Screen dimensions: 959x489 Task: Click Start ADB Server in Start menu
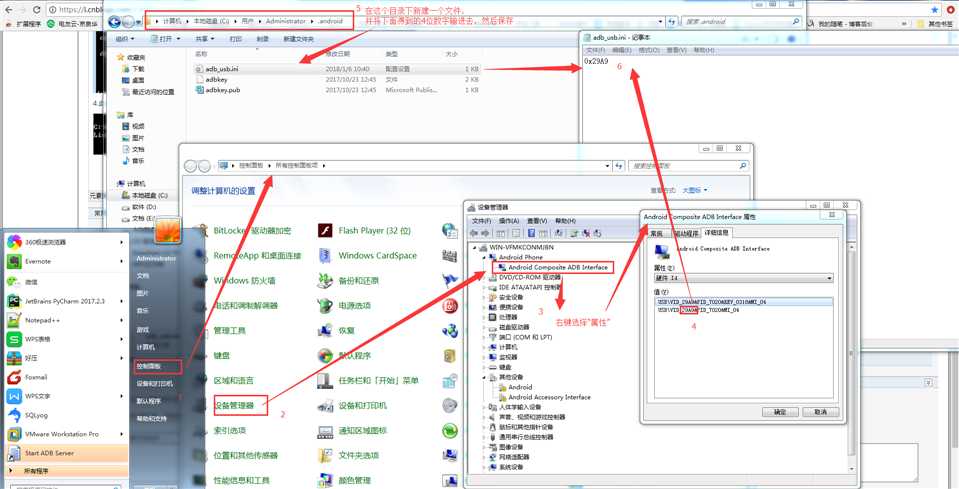point(66,453)
